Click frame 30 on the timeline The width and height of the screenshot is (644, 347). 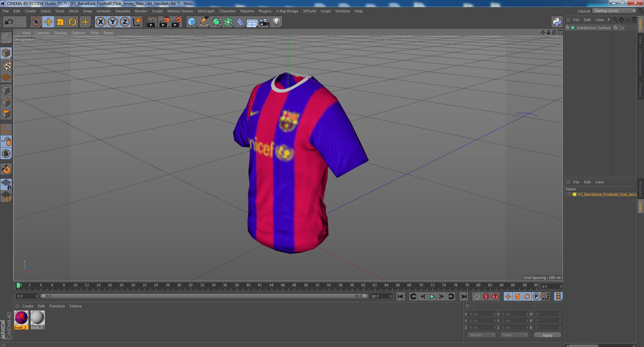click(x=190, y=285)
